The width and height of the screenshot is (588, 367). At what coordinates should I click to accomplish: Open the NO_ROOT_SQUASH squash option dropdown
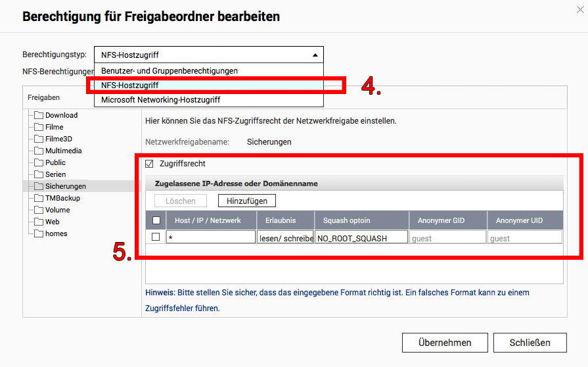pos(361,238)
